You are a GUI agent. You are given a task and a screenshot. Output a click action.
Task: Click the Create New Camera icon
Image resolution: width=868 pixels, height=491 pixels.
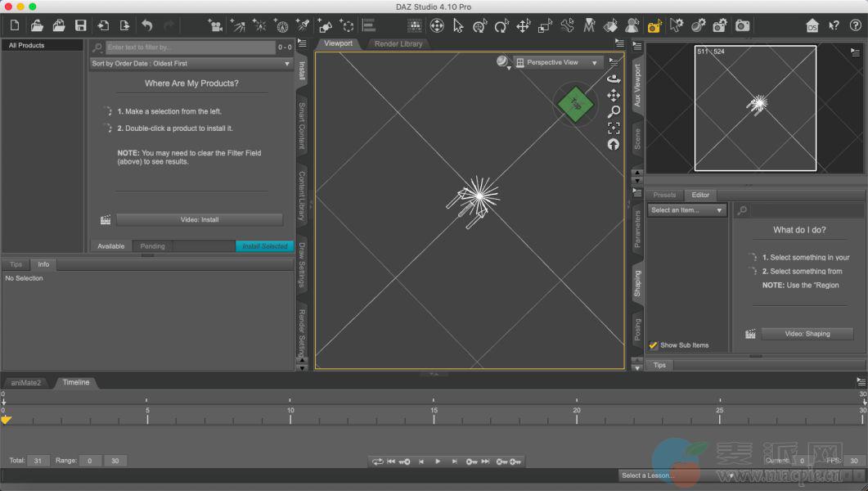click(215, 26)
